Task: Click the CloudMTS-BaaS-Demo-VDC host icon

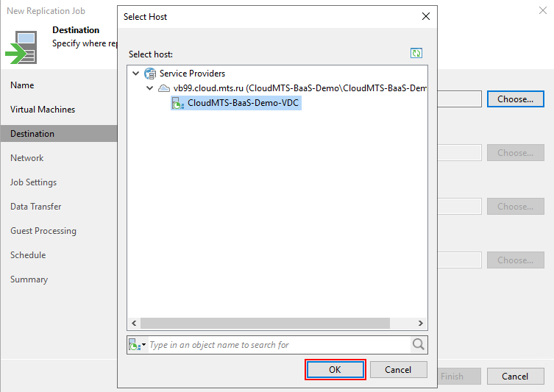Action: pyautogui.click(x=178, y=104)
